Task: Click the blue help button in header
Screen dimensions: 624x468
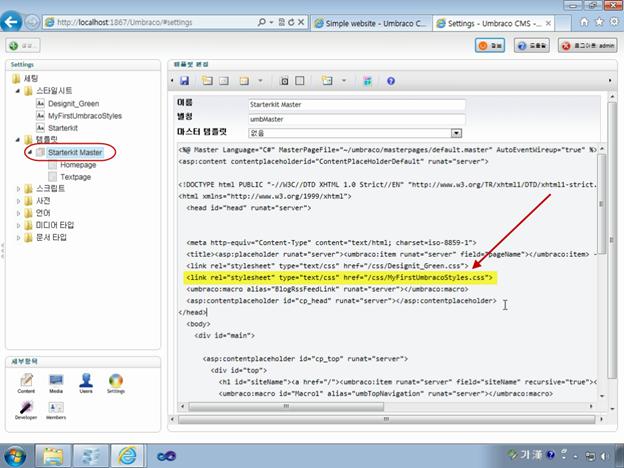Action: point(532,46)
